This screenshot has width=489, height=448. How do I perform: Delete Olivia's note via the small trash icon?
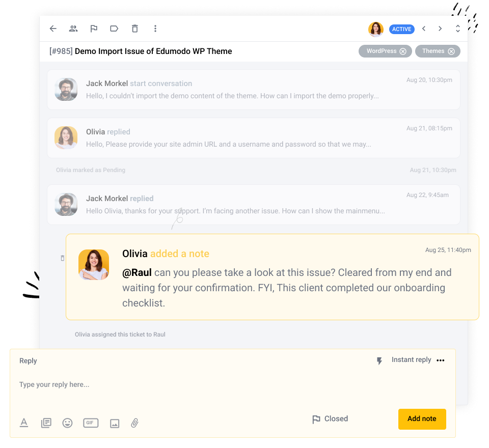coord(62,258)
